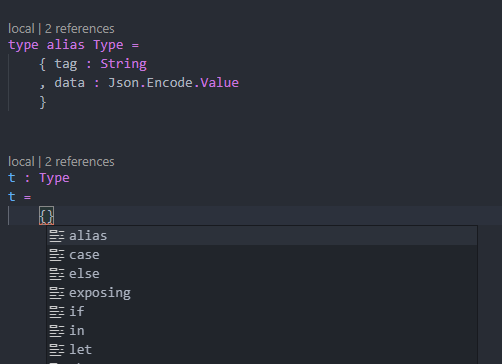Open references code lens above type alias

coord(79,29)
